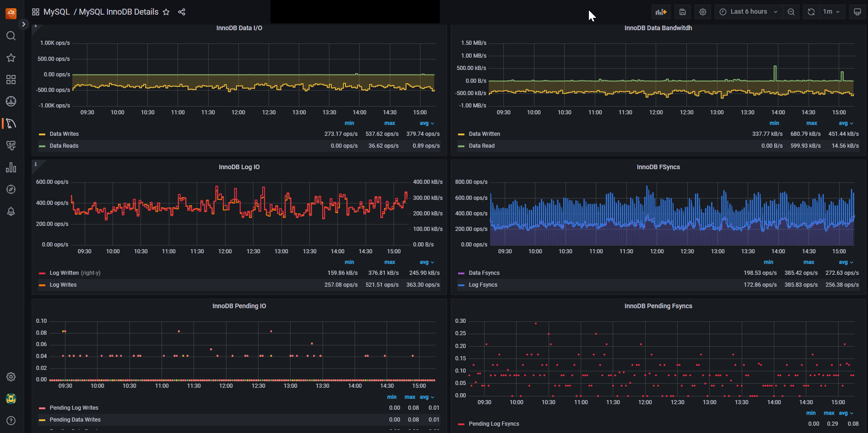Open the Explore compass icon
The height and width of the screenshot is (433, 868).
point(11,189)
